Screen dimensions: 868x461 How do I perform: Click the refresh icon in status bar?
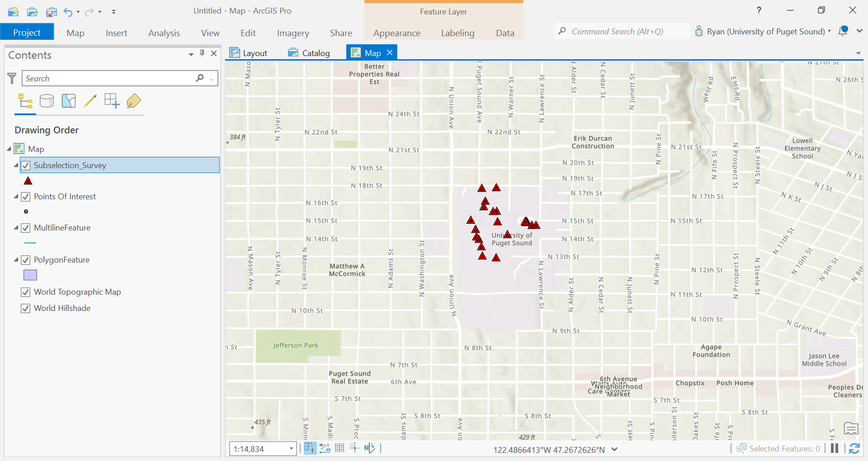pyautogui.click(x=854, y=448)
